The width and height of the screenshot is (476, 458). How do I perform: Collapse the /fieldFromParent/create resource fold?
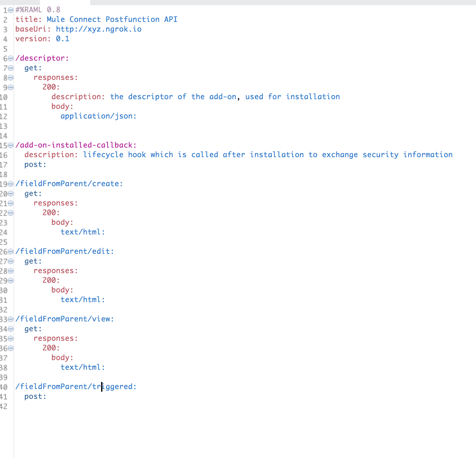[10, 184]
